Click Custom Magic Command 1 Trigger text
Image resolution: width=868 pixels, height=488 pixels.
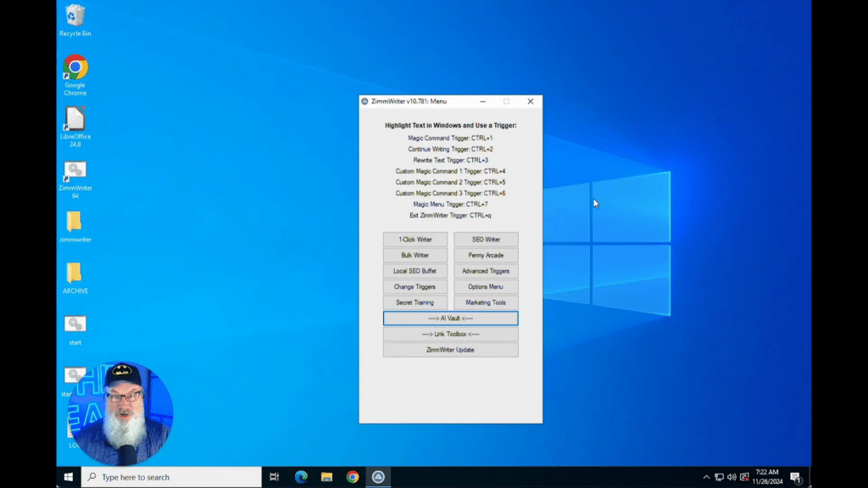pos(450,171)
